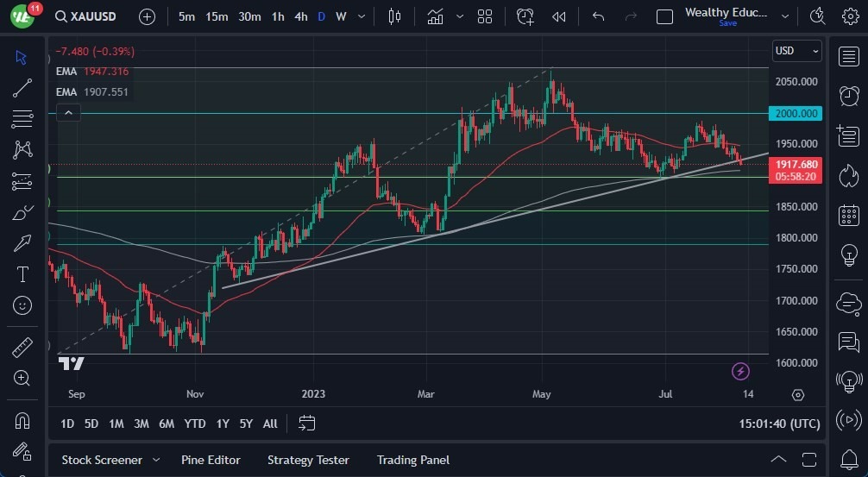Click the Replay rewind icon
Image resolution: width=868 pixels, height=477 pixels.
(x=559, y=16)
